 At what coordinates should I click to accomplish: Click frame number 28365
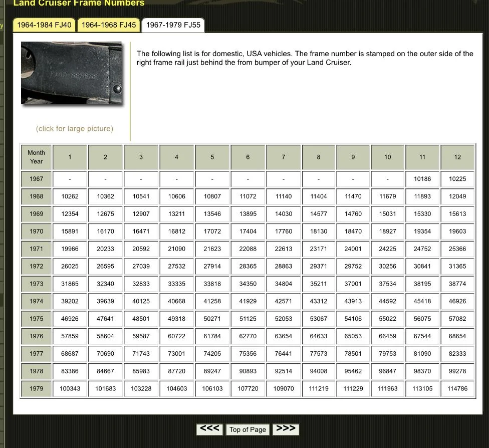[x=248, y=267]
